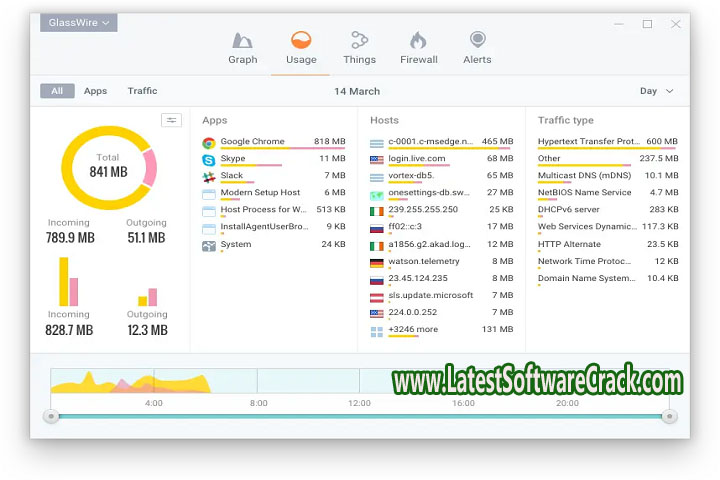Click the 239.255.255.250 flag icon
This screenshot has height=480, width=720.
click(377, 211)
